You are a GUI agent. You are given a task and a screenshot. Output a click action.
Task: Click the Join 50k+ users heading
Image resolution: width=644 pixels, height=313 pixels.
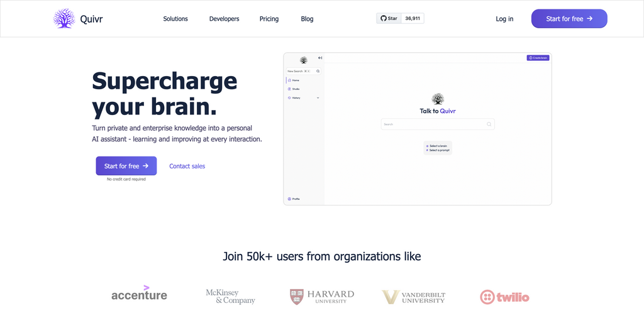coord(322,256)
